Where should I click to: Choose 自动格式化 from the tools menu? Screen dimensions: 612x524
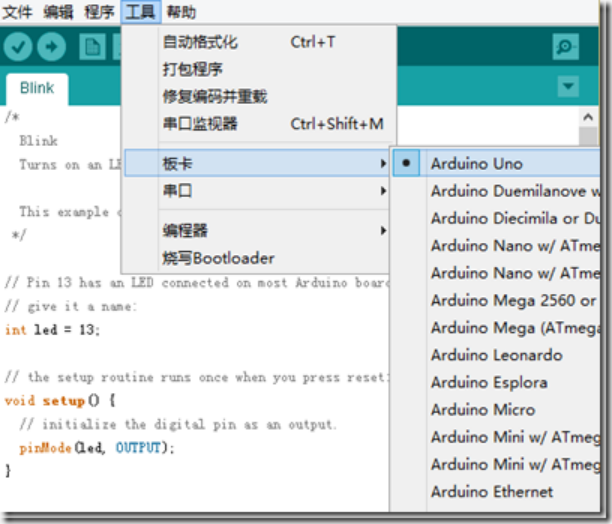tap(258, 42)
